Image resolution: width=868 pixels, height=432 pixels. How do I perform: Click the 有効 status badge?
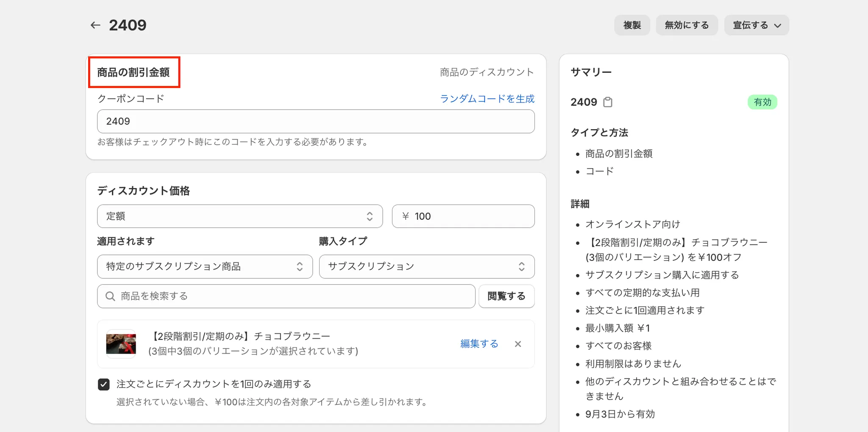tap(762, 102)
